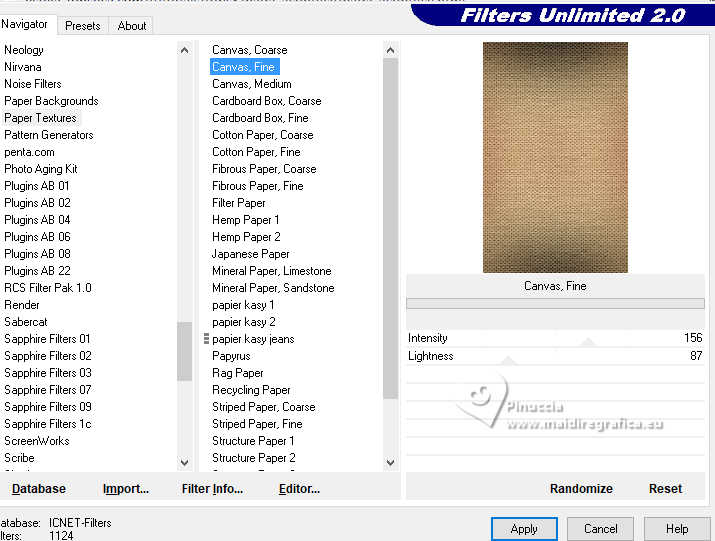Click Import... button
715x541 pixels.
click(126, 489)
